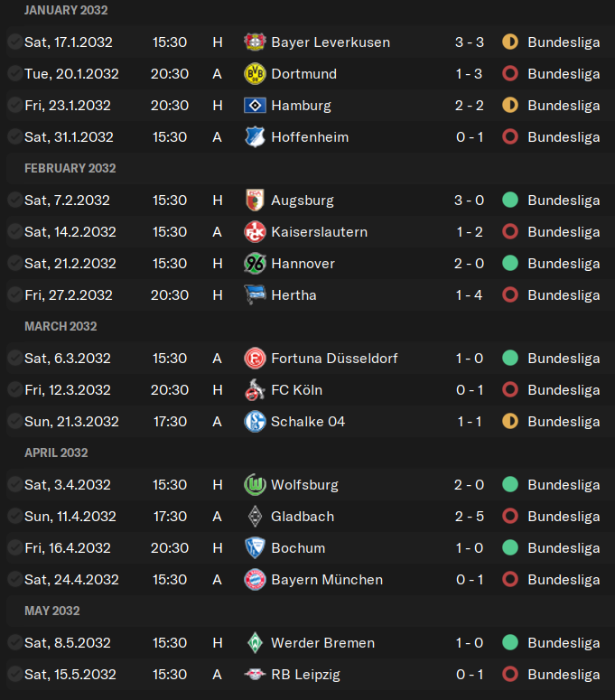This screenshot has width=615, height=700.
Task: Select the Kaiserslautern club crest
Action: click(255, 232)
